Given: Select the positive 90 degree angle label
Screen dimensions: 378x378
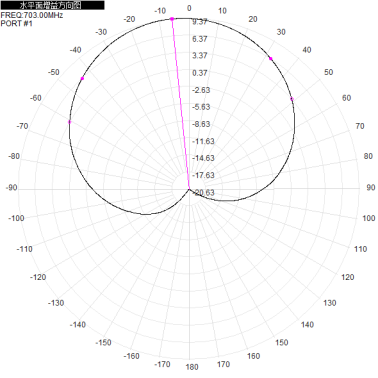Looking at the screenshot, I should 371,187.
